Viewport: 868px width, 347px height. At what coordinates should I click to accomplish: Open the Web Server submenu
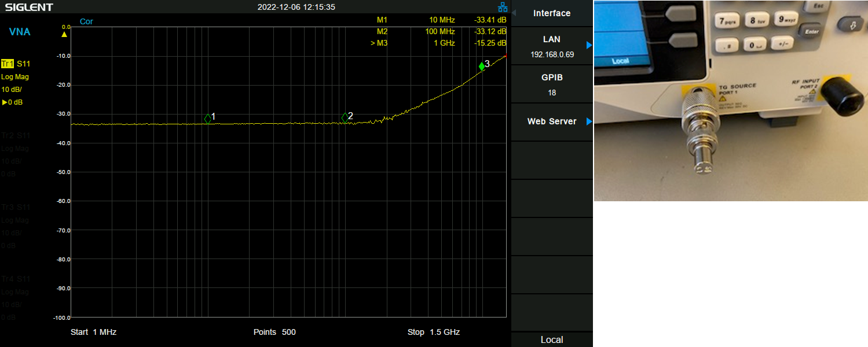552,121
